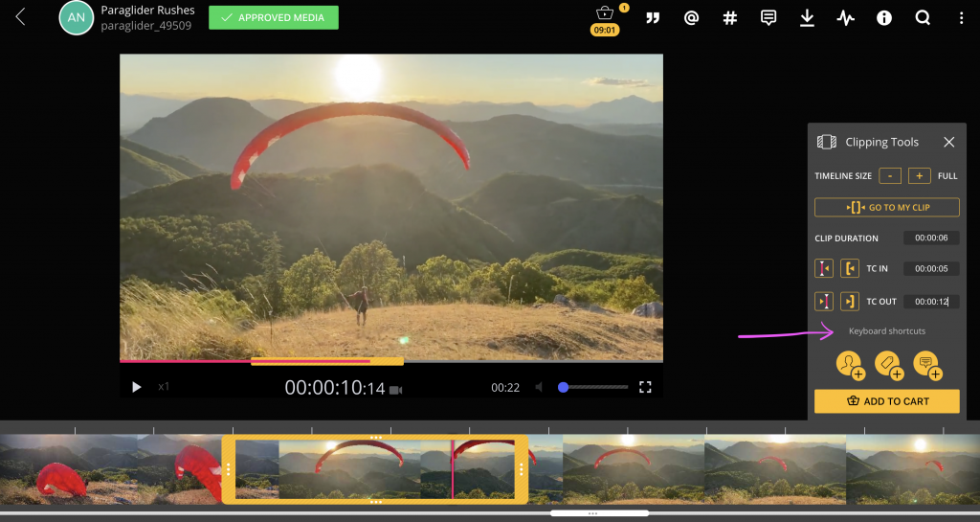Open the activity pulse icon
This screenshot has width=980, height=522.
click(x=846, y=17)
